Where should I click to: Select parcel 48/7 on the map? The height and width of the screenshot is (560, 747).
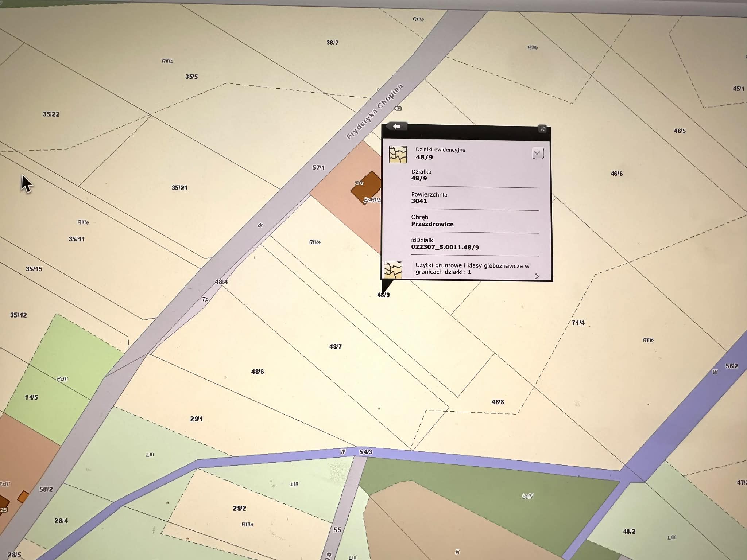click(x=335, y=347)
